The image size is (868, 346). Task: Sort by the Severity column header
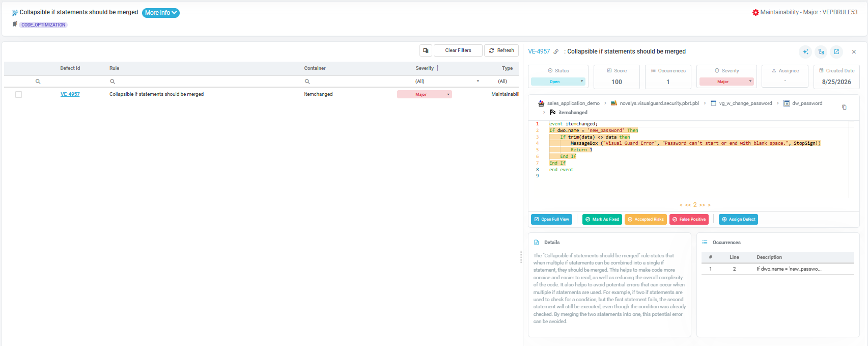coord(425,68)
